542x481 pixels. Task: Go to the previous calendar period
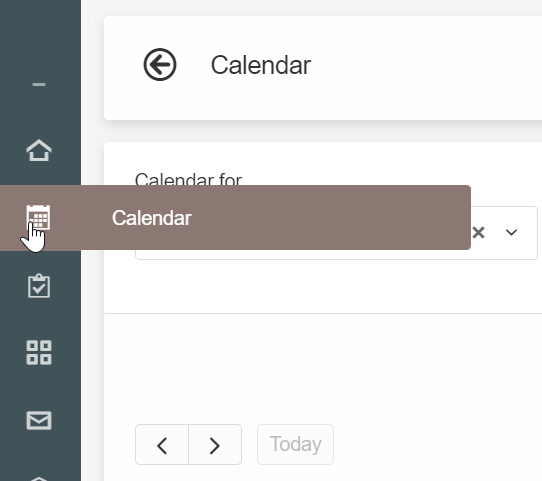coord(162,445)
